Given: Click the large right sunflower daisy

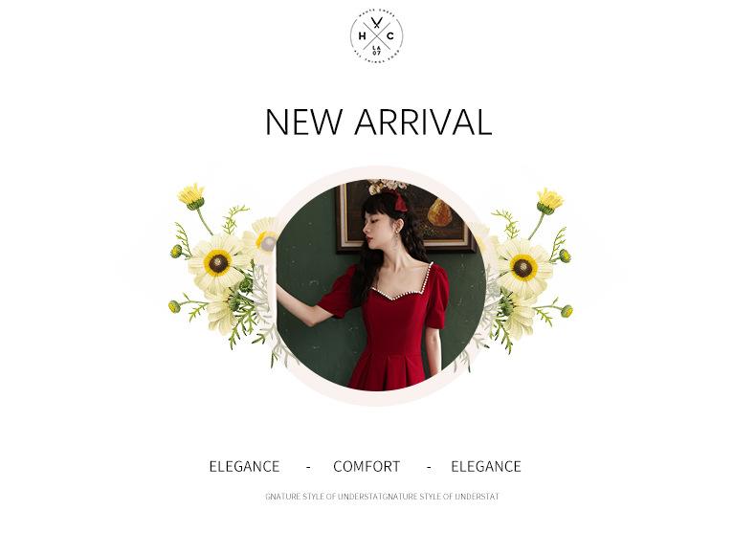Looking at the screenshot, I should 523,268.
